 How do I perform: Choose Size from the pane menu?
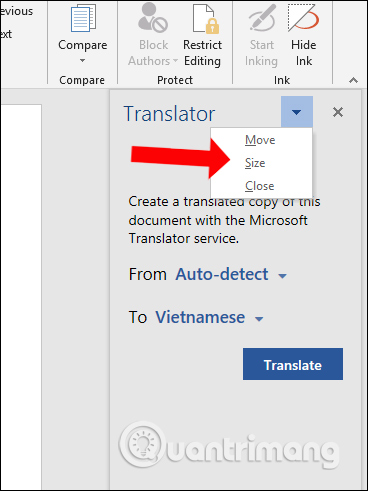(255, 163)
